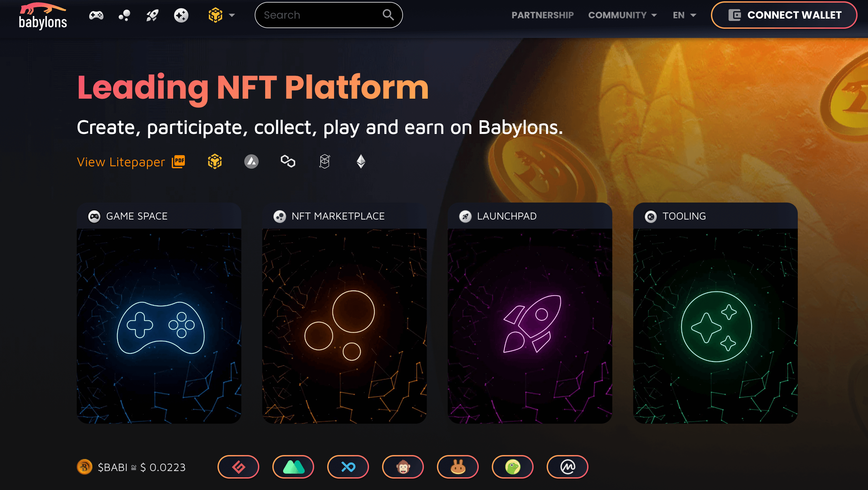Select the Fantom chain icon
Viewport: 868px width, 490px height.
325,161
